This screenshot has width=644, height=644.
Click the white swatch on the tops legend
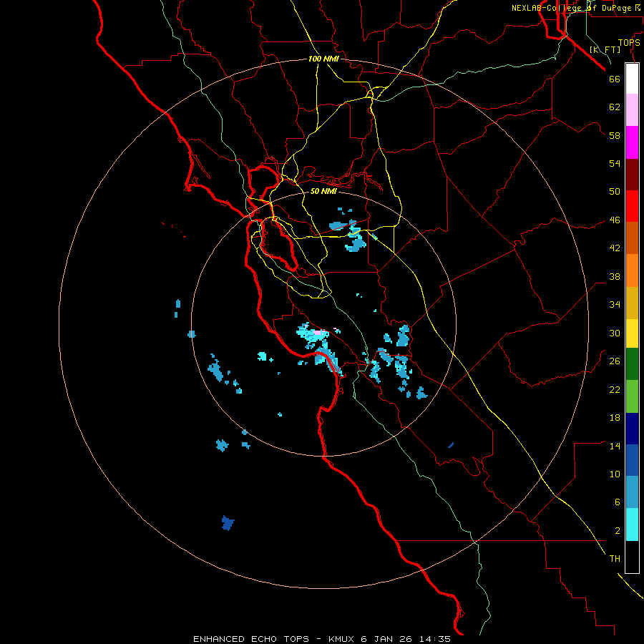coord(632,79)
